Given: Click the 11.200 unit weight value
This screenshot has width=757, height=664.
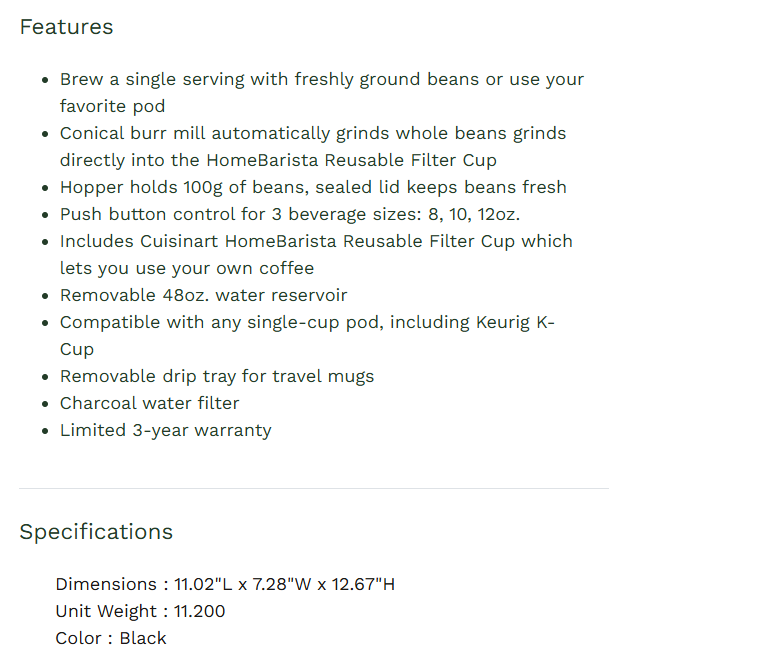Looking at the screenshot, I should coord(200,612).
